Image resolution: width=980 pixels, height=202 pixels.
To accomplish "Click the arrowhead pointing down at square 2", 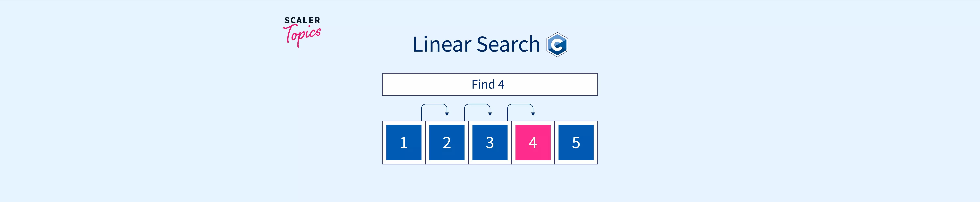I will click(x=447, y=114).
